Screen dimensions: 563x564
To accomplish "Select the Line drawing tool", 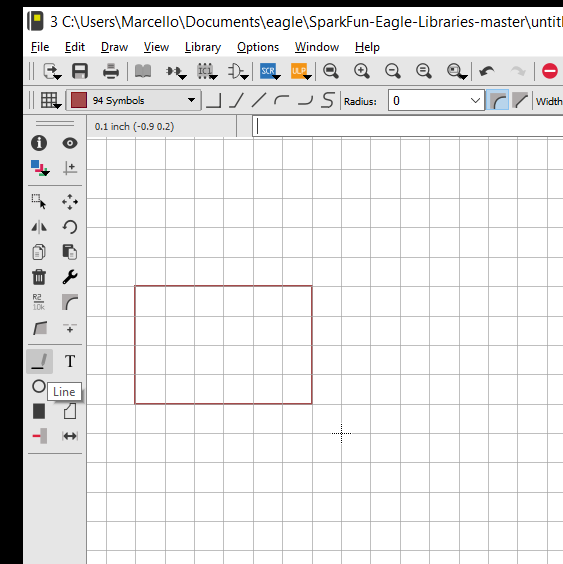I will pyautogui.click(x=40, y=361).
